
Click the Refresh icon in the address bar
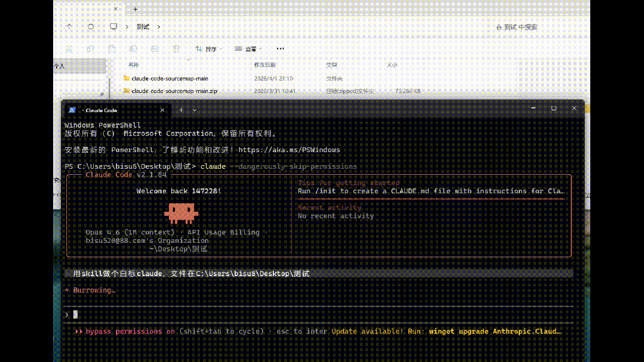[91, 27]
